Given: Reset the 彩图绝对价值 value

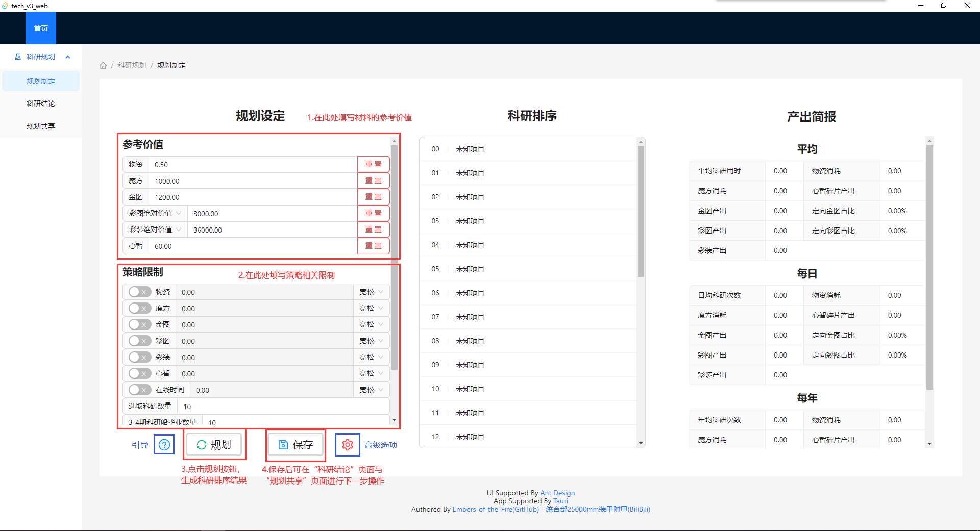Looking at the screenshot, I should pos(373,213).
